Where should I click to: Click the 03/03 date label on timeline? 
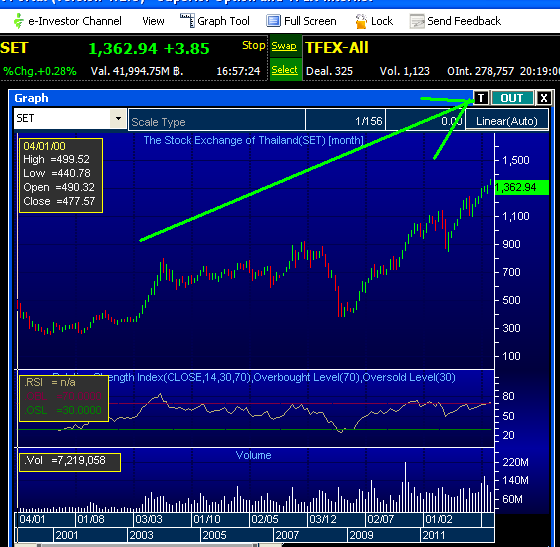(x=149, y=519)
